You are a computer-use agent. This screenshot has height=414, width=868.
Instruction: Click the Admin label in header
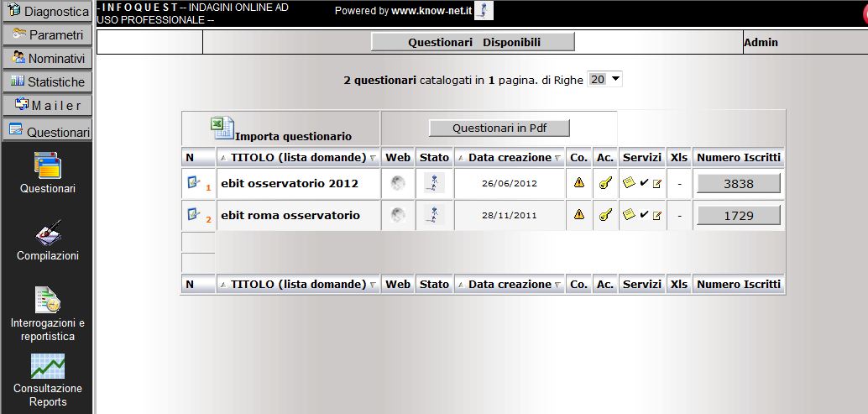(761, 43)
